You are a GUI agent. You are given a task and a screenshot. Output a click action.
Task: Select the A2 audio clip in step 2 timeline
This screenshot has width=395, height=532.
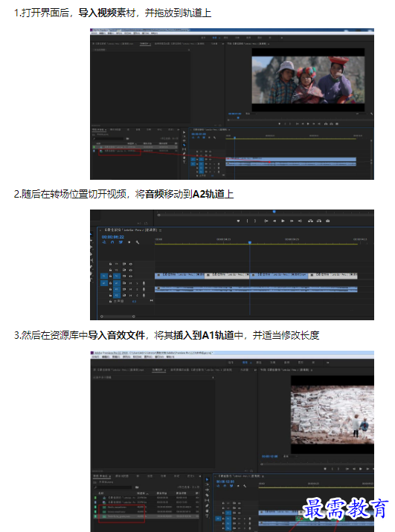pyautogui.click(x=256, y=290)
